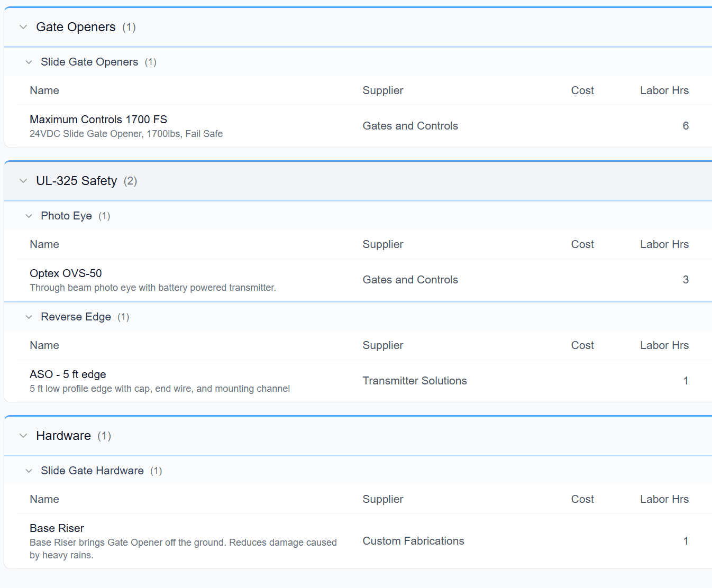712x588 pixels.
Task: Open the Optex OVS-50 photo eye item
Action: (x=66, y=273)
